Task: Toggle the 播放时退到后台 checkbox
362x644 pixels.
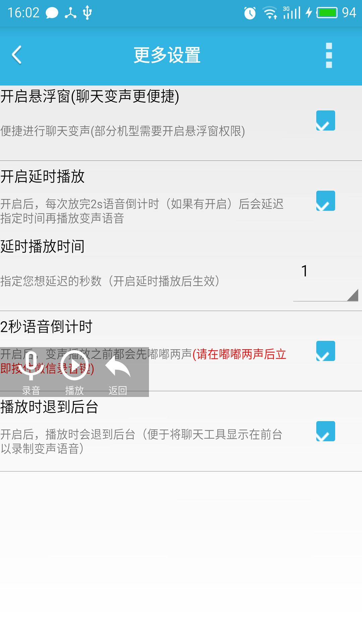Action: pyautogui.click(x=325, y=431)
